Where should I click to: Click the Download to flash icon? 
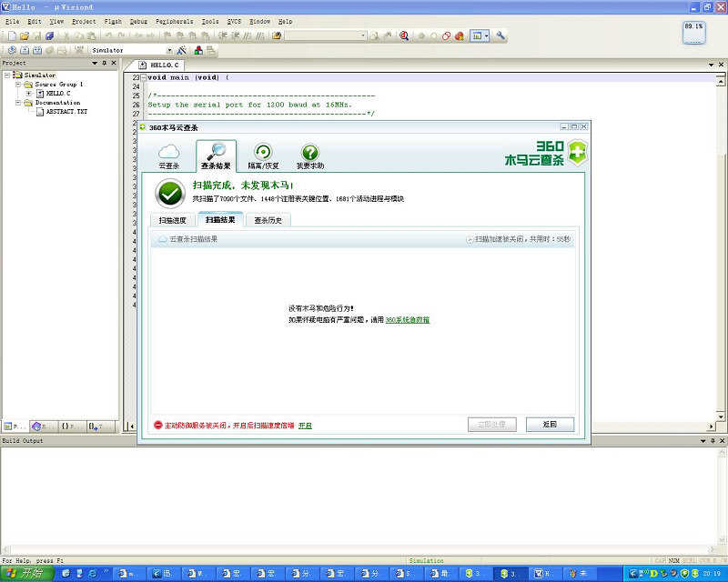pos(79,50)
